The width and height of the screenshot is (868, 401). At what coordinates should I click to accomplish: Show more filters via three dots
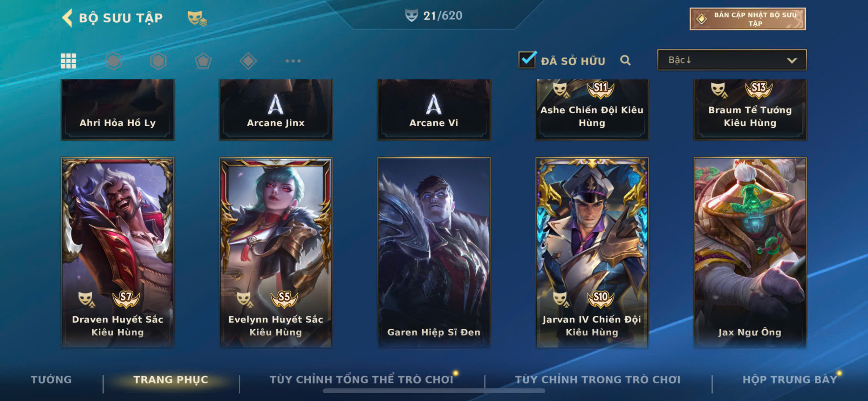pyautogui.click(x=293, y=61)
